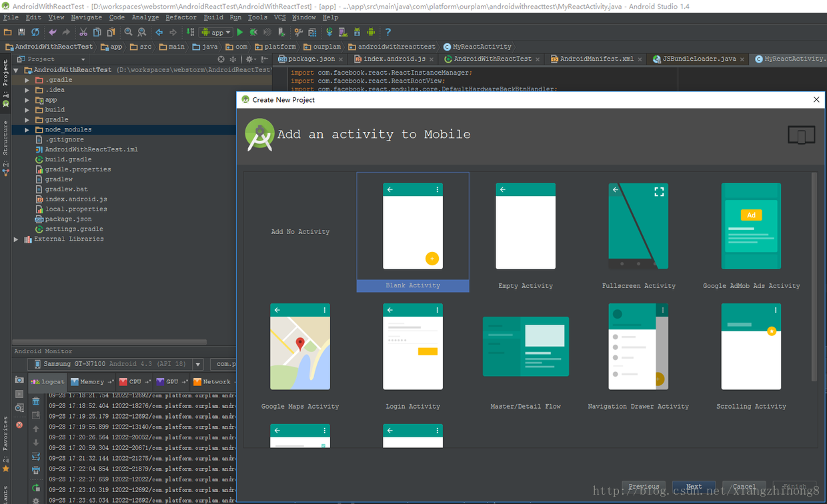Collapse the AndroidWithReactTest root node
Screen dimensions: 827x504
pos(17,70)
